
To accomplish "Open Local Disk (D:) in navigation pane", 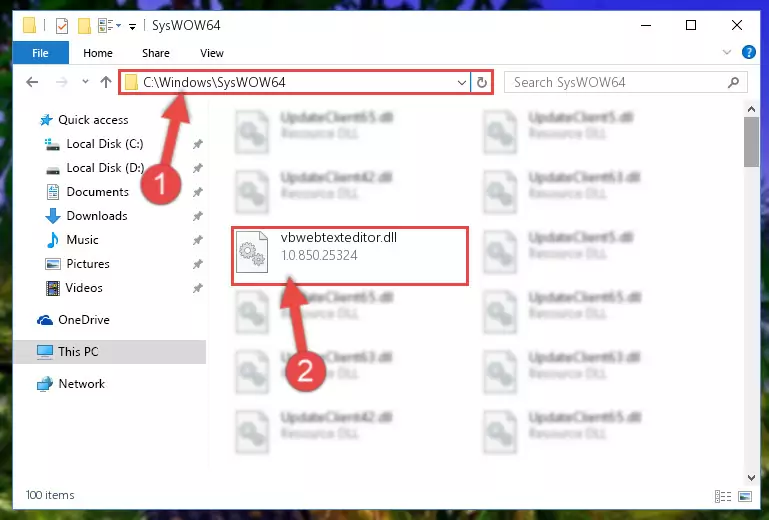I will [105, 168].
